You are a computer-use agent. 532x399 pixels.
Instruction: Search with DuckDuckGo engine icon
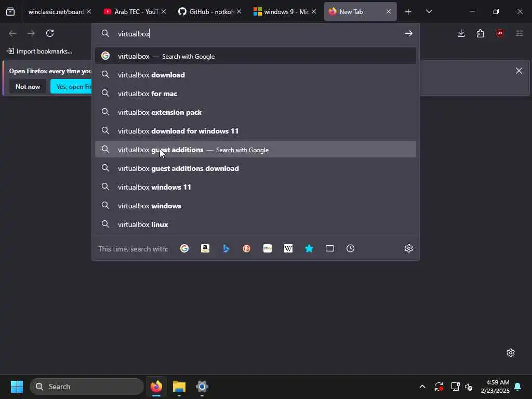pyautogui.click(x=247, y=248)
